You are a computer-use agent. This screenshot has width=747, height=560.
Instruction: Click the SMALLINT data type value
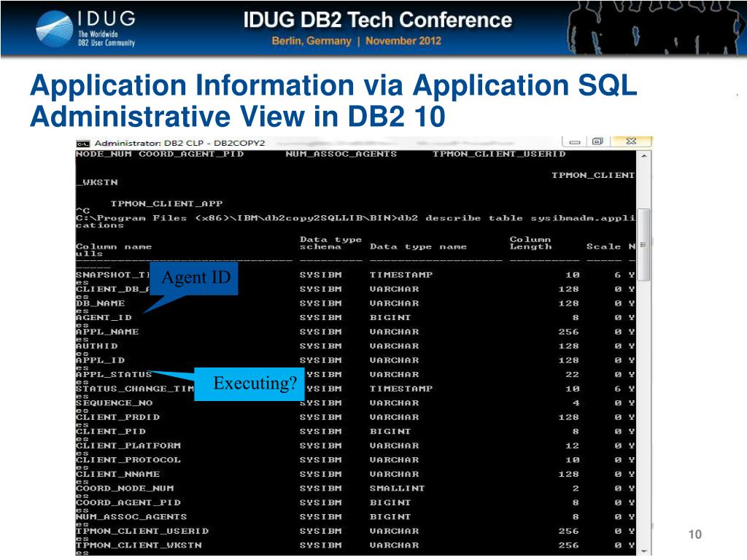click(398, 489)
